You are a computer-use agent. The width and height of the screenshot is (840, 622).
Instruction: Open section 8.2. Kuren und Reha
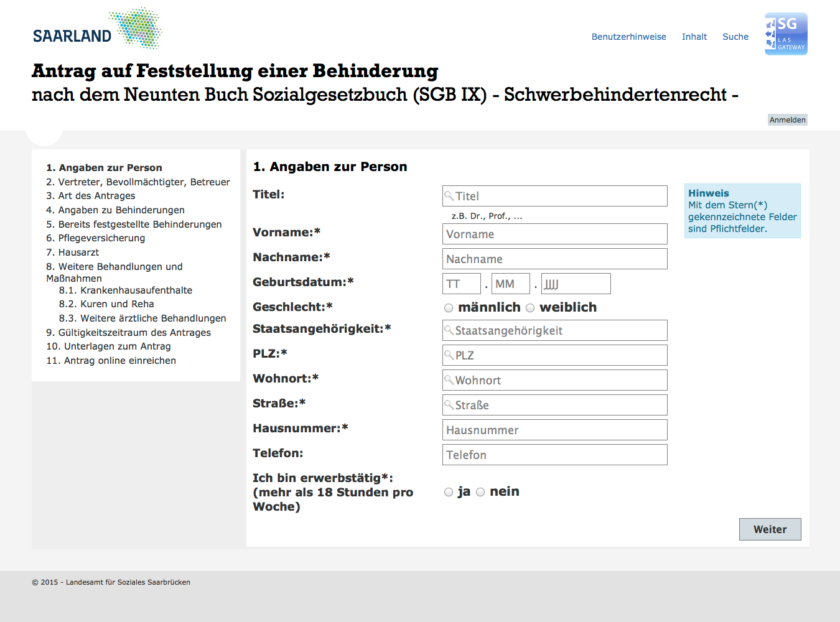pyautogui.click(x=106, y=304)
